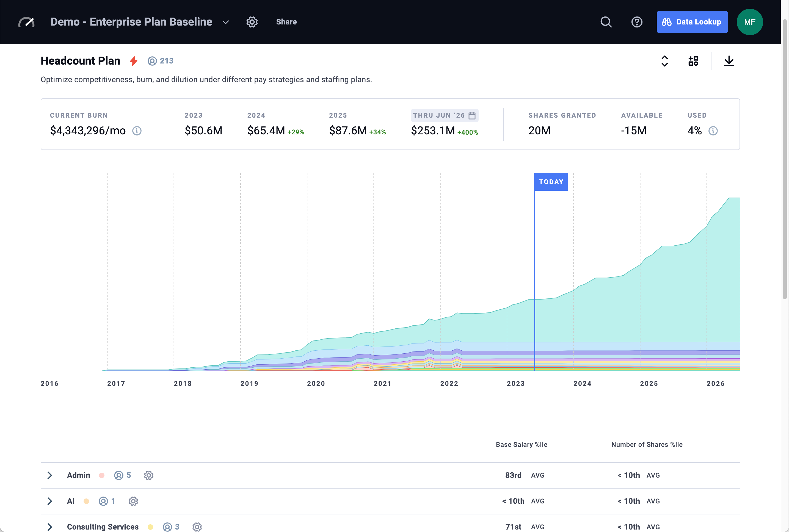Expand the Consulting Services row
The height and width of the screenshot is (532, 789).
click(50, 527)
